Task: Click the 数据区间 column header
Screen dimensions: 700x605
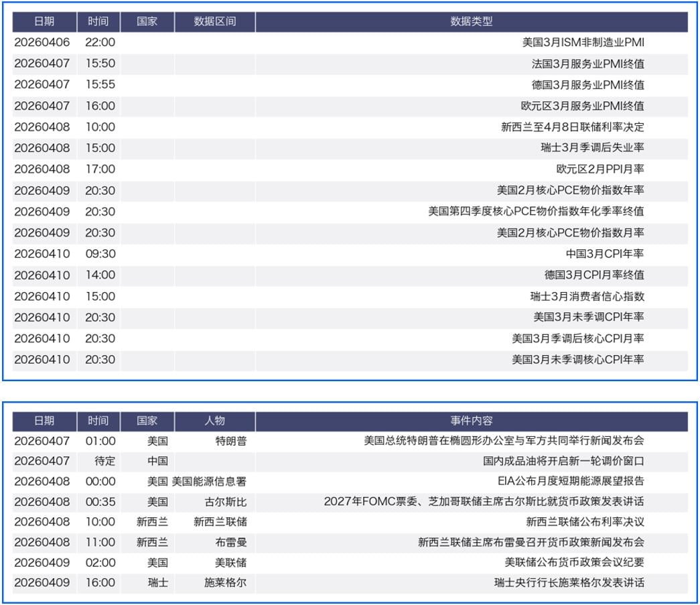Action: [x=214, y=21]
